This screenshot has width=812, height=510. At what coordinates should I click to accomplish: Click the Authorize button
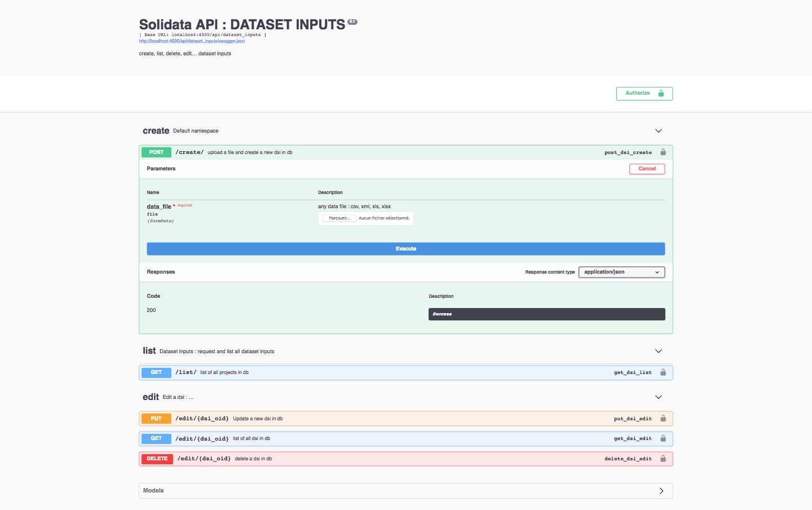click(644, 94)
